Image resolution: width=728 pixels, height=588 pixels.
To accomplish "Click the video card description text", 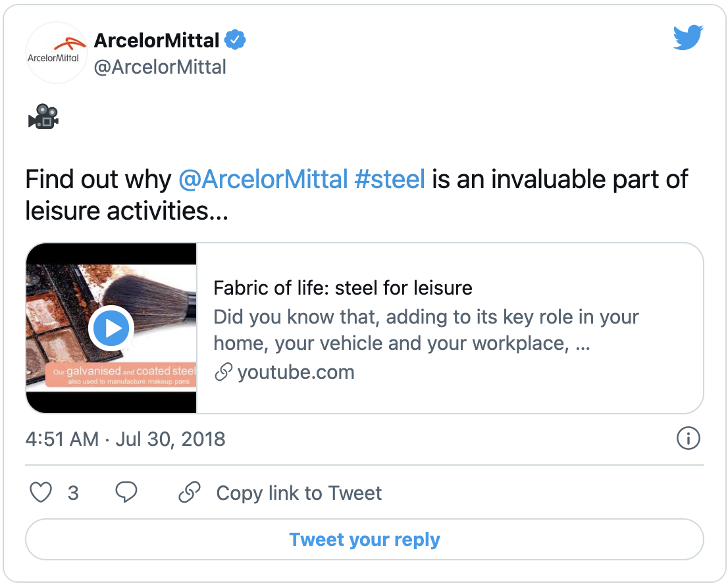I will [426, 330].
